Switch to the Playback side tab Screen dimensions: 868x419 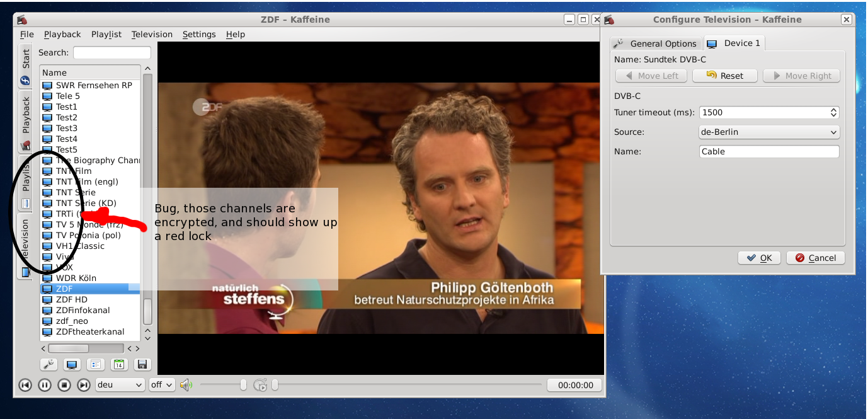[x=26, y=122]
